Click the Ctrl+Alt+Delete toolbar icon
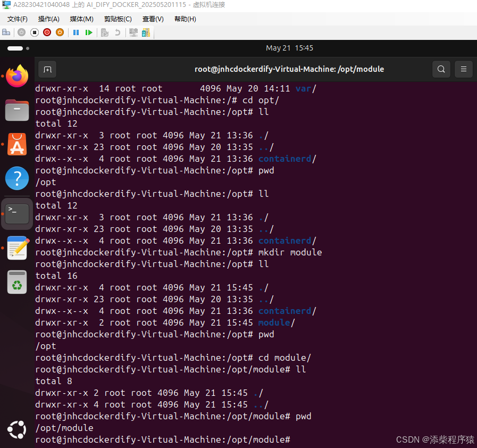 [x=6, y=32]
